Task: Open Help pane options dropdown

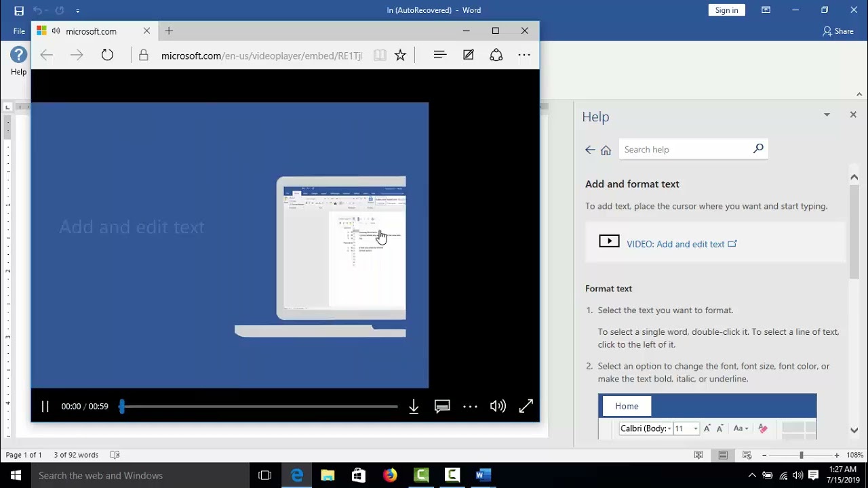Action: (x=827, y=115)
